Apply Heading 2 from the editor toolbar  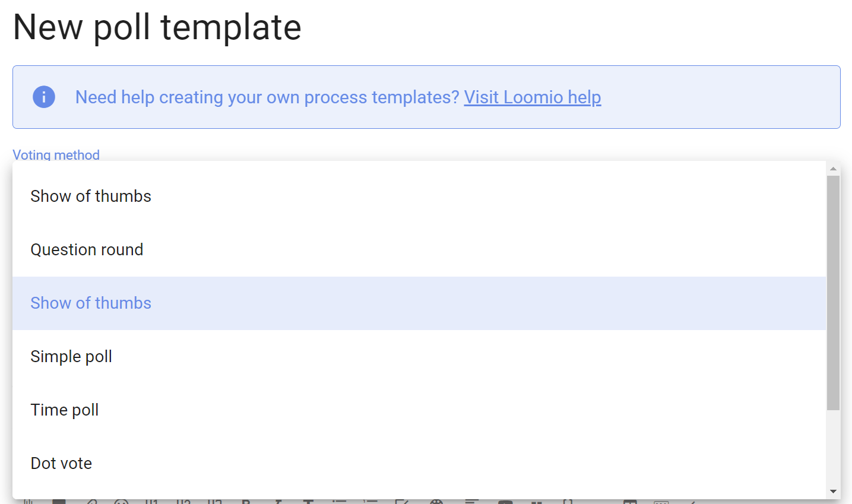point(183,502)
